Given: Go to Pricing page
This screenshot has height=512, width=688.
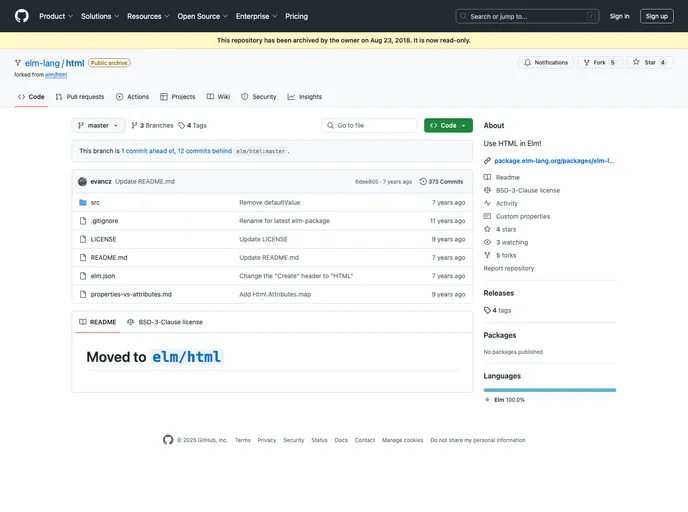Looking at the screenshot, I should point(297,16).
